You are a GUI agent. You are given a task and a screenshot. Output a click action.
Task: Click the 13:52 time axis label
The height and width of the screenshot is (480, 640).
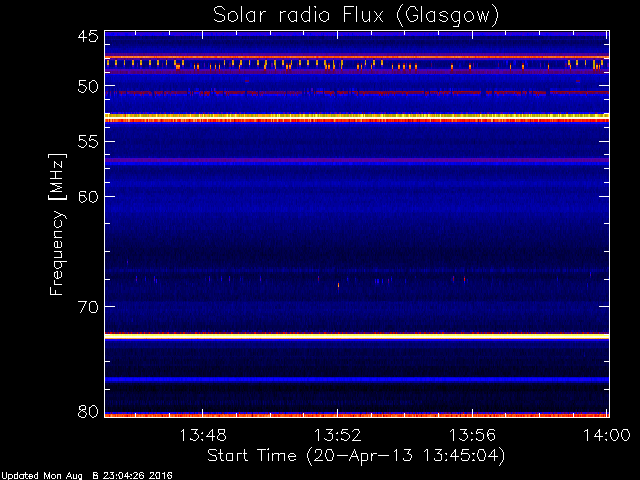click(x=338, y=435)
